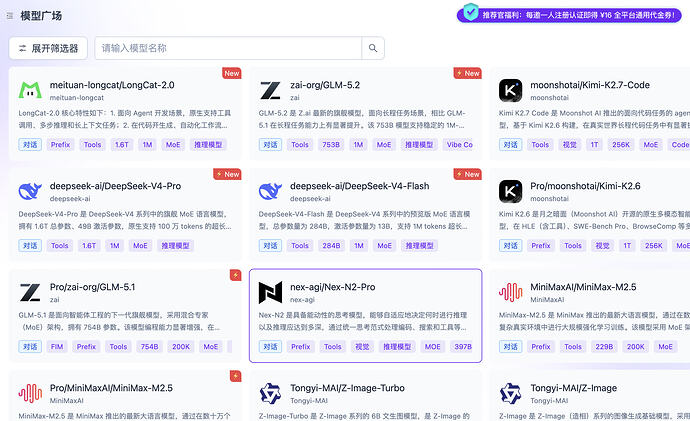Image resolution: width=690 pixels, height=421 pixels.
Task: Click the Kimi-K2.6 K logo
Action: 510,191
